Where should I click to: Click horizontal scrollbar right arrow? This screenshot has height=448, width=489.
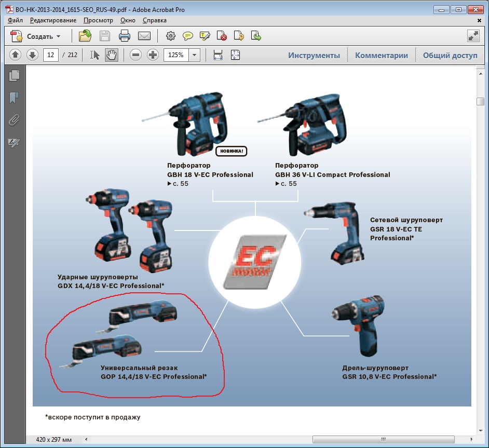point(471,439)
